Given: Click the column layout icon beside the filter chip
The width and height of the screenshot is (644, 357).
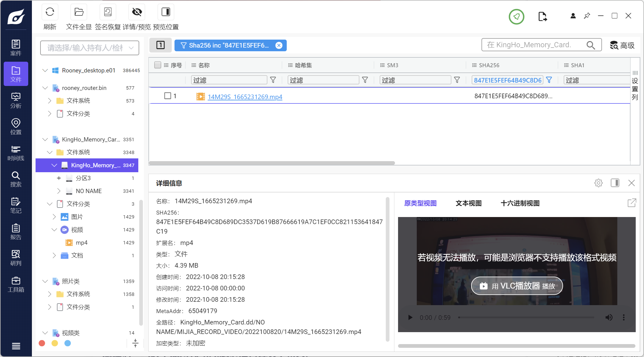Looking at the screenshot, I should pos(160,45).
